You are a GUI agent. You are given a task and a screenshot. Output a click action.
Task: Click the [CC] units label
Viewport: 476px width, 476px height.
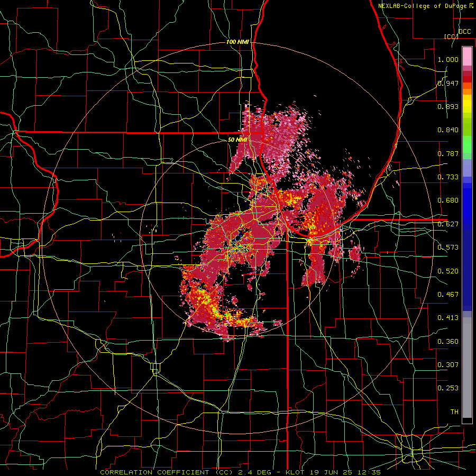[451, 36]
